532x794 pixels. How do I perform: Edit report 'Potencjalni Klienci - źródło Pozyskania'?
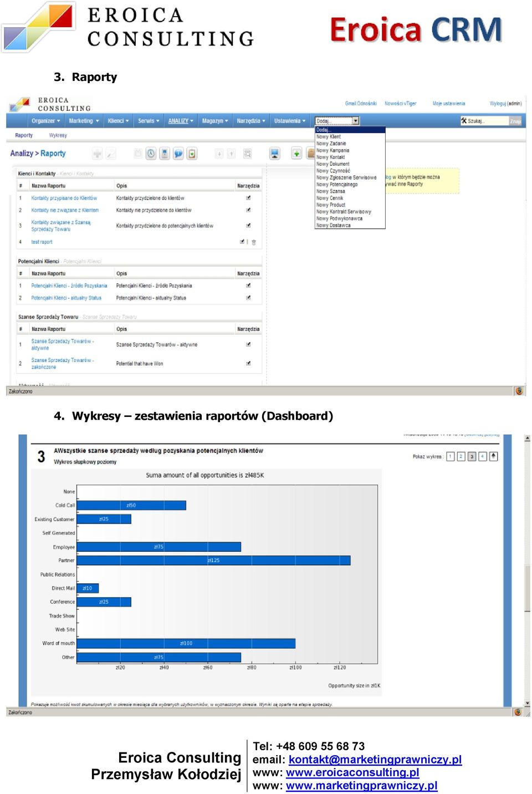point(248,286)
